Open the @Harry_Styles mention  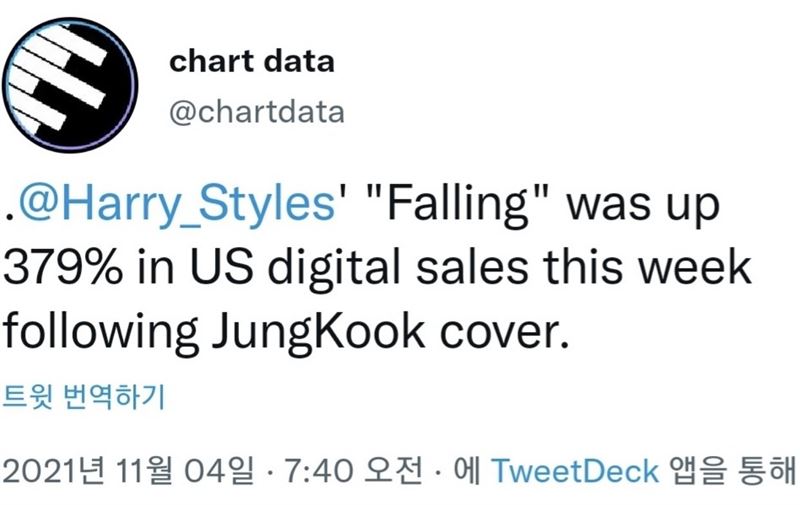[x=177, y=205]
